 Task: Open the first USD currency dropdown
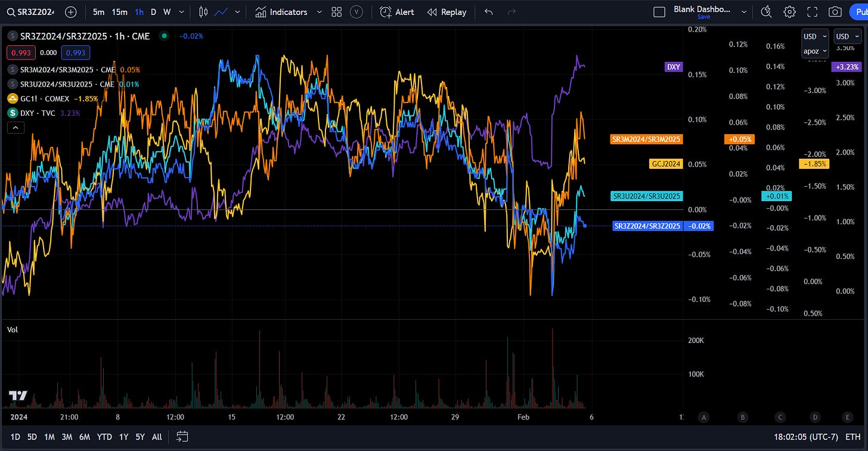point(815,36)
